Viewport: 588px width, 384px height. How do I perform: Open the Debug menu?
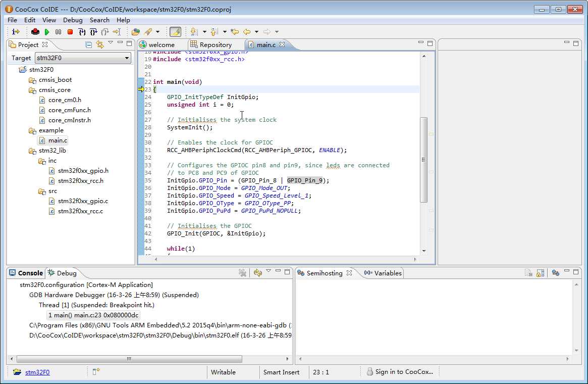click(73, 20)
